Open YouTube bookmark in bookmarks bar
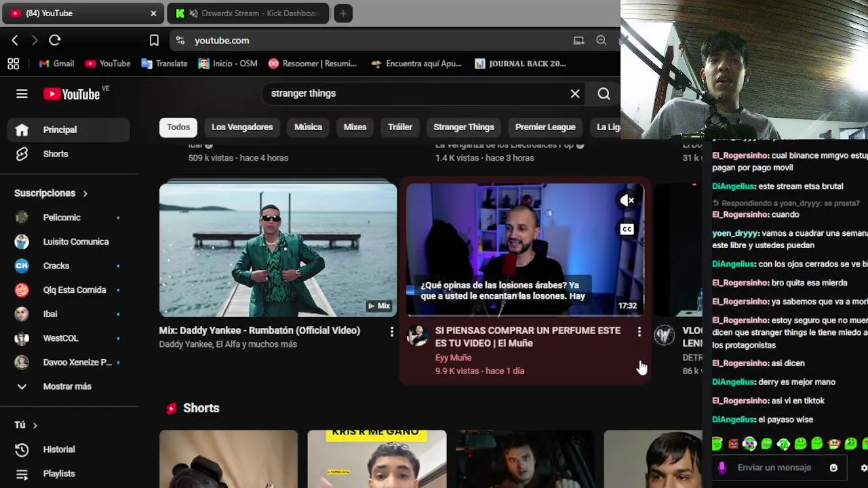 [108, 64]
